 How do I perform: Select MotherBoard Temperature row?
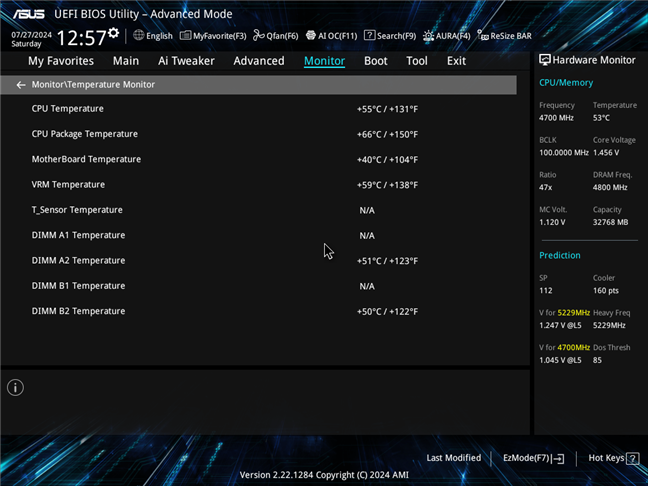258,160
